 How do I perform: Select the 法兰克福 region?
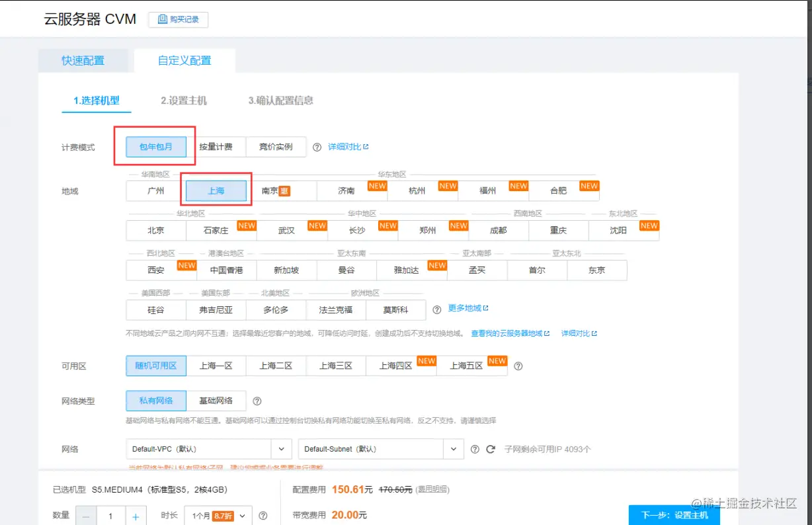coord(336,309)
